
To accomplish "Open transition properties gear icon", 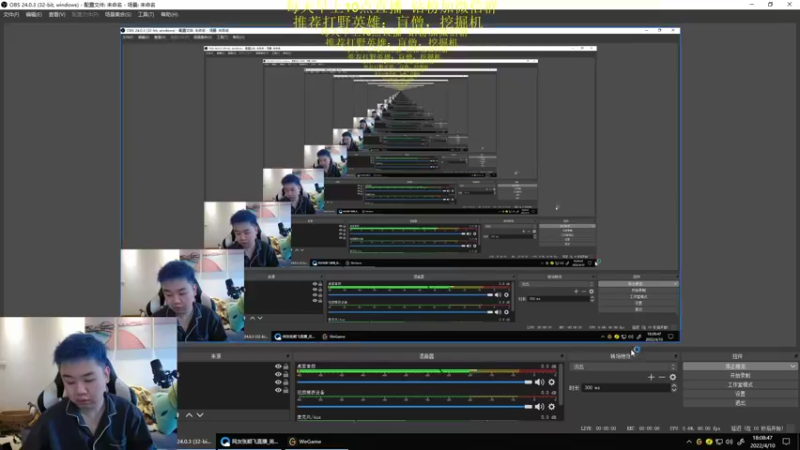I will pyautogui.click(x=673, y=377).
